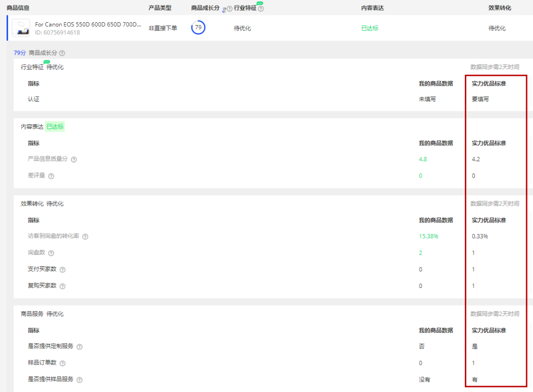Viewport: 533px width, 392px height.
Task: Click 0.33% conversion standard value
Action: coord(480,236)
